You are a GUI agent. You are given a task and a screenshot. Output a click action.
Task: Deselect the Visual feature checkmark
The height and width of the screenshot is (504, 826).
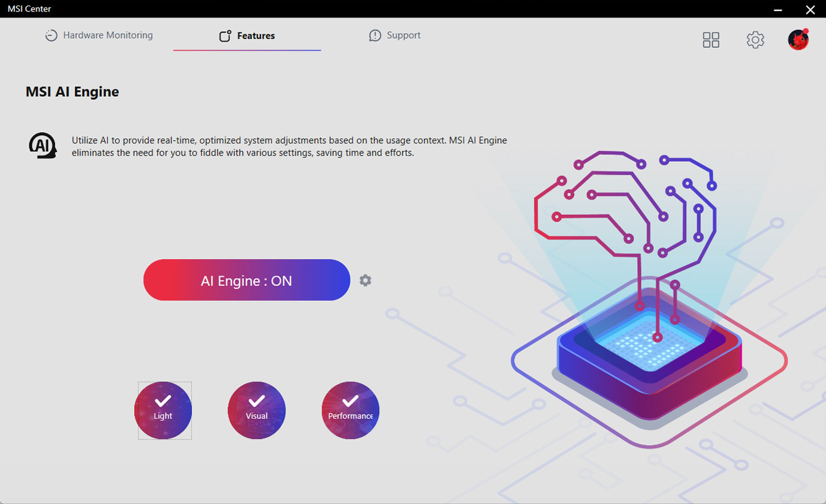click(257, 402)
